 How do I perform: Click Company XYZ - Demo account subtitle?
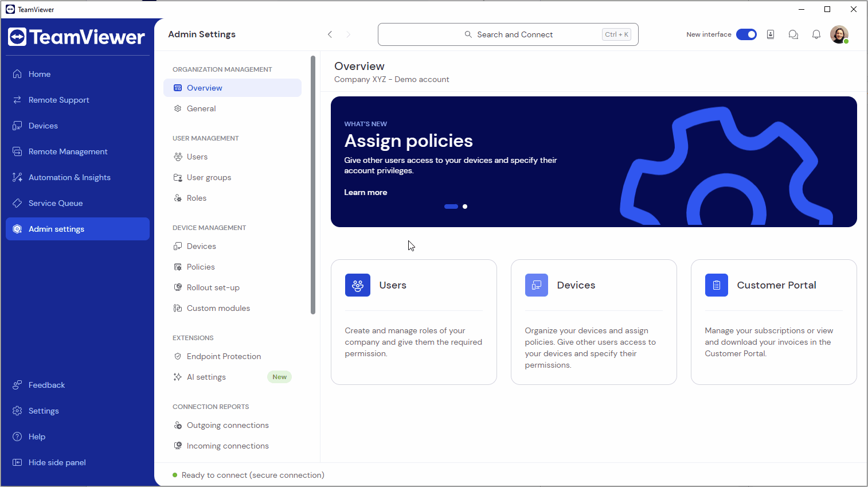click(392, 79)
